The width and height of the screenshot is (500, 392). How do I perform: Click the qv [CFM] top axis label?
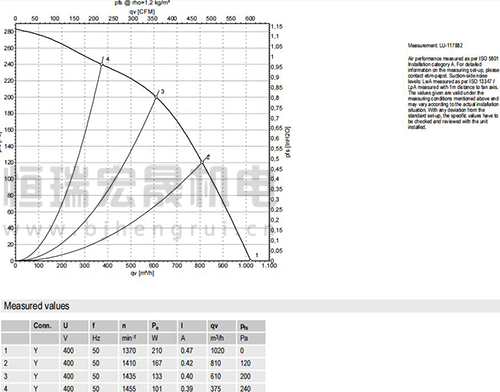142,12
